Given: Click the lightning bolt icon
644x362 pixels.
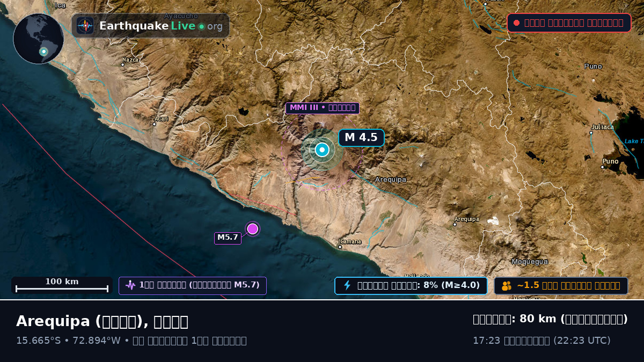Looking at the screenshot, I should coord(347,285).
